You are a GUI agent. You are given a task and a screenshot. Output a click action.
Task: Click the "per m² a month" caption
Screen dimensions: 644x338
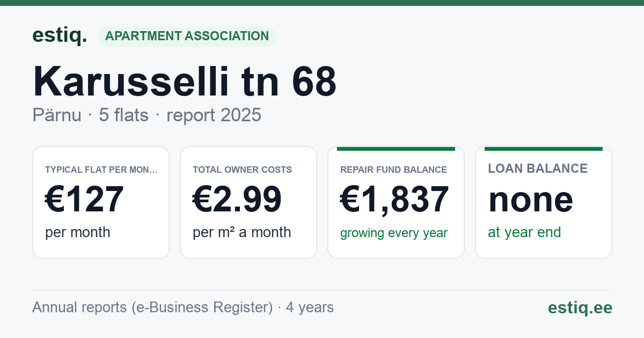coord(241,232)
